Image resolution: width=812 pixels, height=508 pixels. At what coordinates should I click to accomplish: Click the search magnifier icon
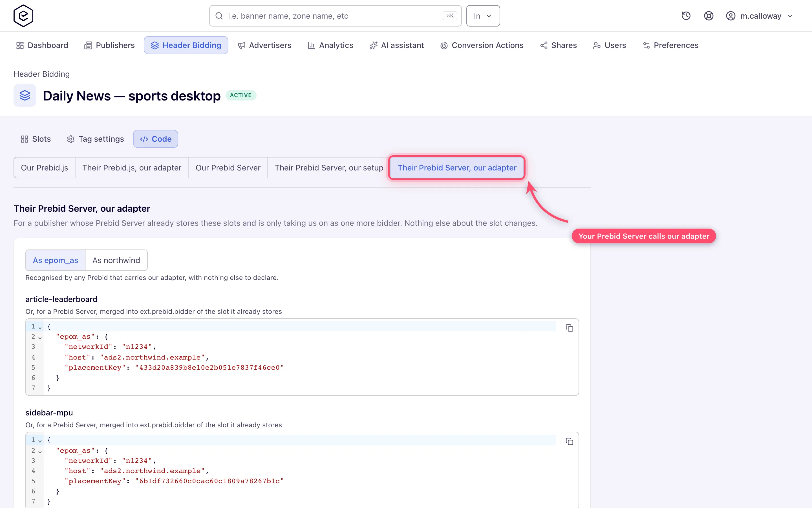pyautogui.click(x=219, y=16)
